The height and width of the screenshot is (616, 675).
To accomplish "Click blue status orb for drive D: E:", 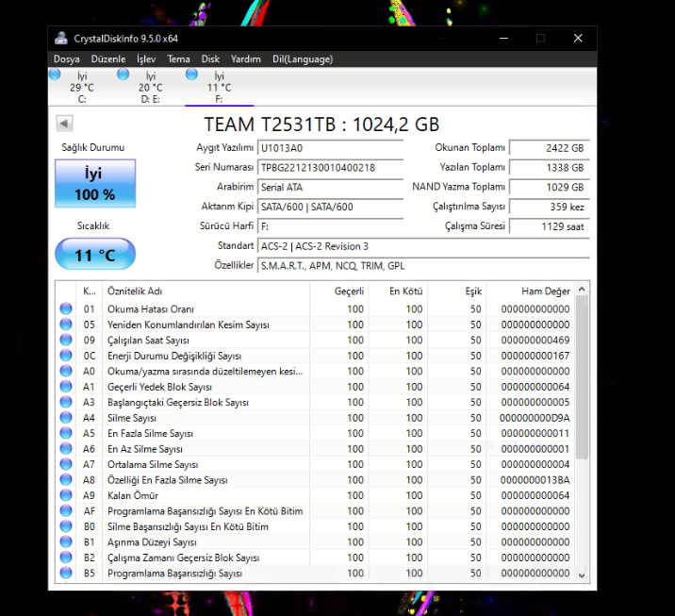I will 123,75.
